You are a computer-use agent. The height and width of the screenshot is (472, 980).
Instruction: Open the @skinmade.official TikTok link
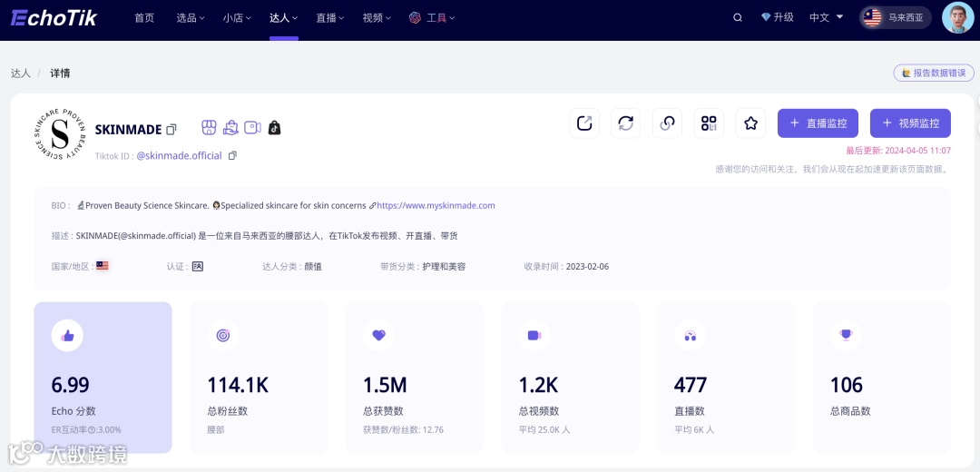pos(180,155)
